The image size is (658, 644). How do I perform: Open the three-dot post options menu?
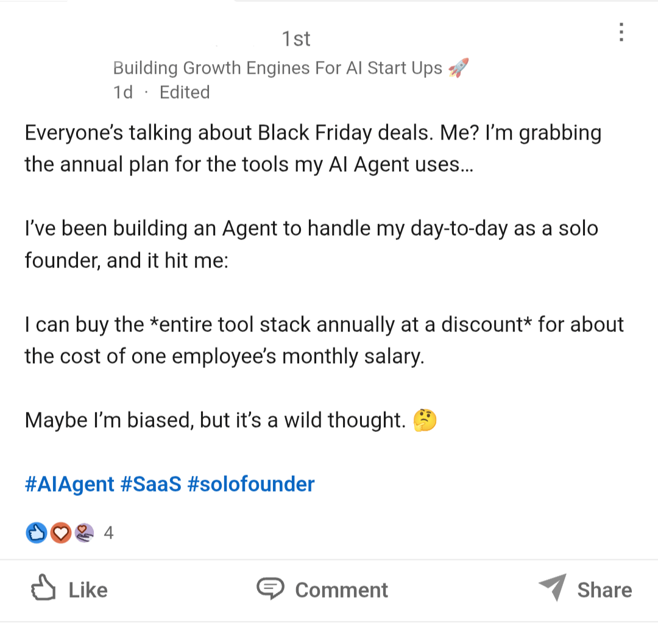click(621, 32)
